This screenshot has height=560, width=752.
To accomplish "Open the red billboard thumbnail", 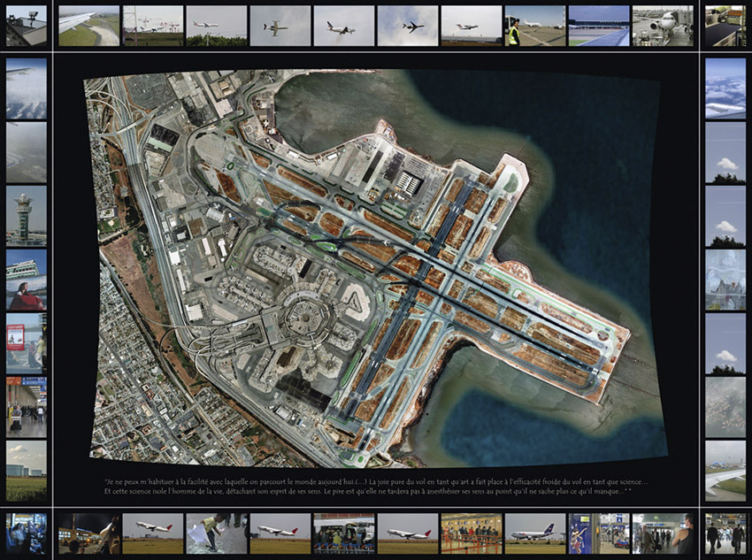I will point(26,343).
